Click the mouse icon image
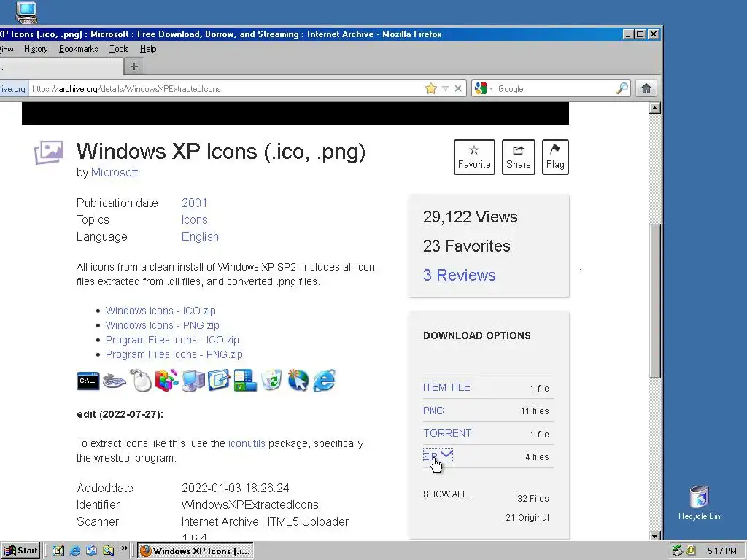The image size is (747, 560). point(141,381)
